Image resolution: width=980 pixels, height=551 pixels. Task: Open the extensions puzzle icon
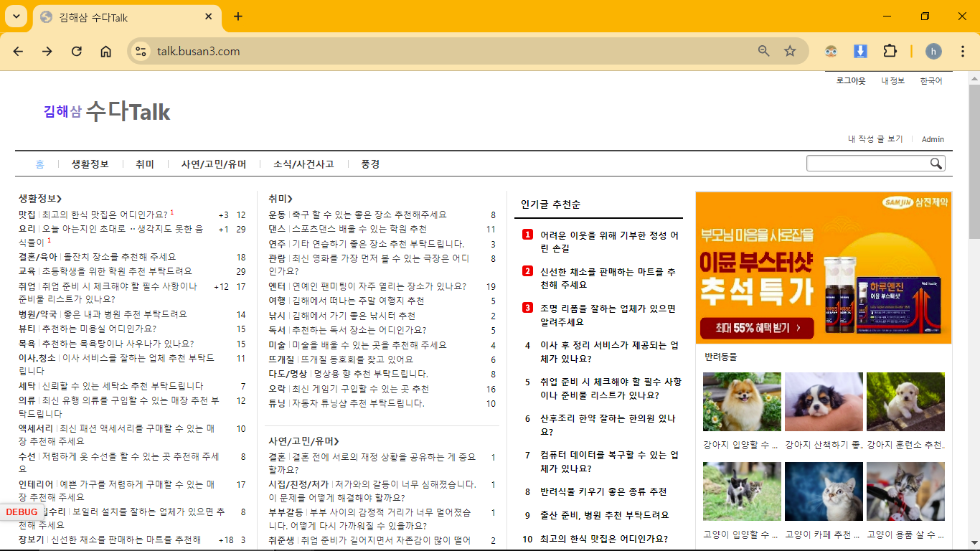[x=890, y=51]
